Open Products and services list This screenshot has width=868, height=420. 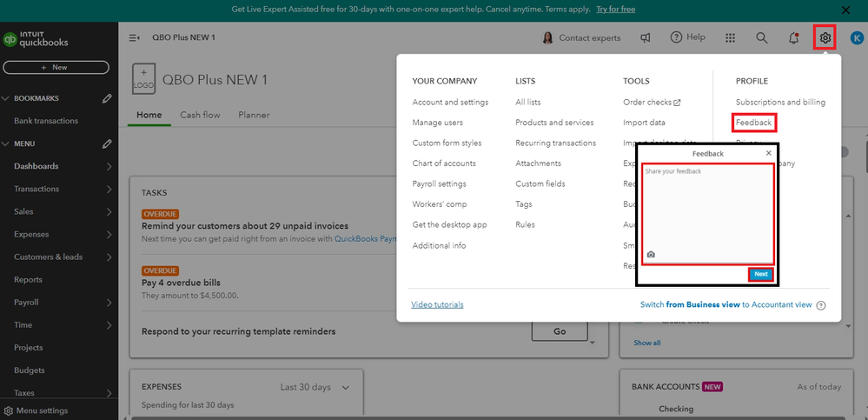pyautogui.click(x=554, y=123)
